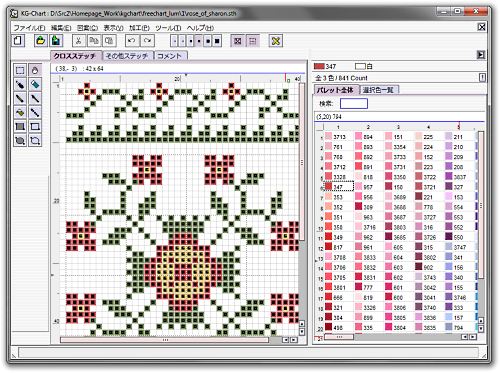Open the ツール menu
This screenshot has height=373, width=500.
click(x=168, y=28)
